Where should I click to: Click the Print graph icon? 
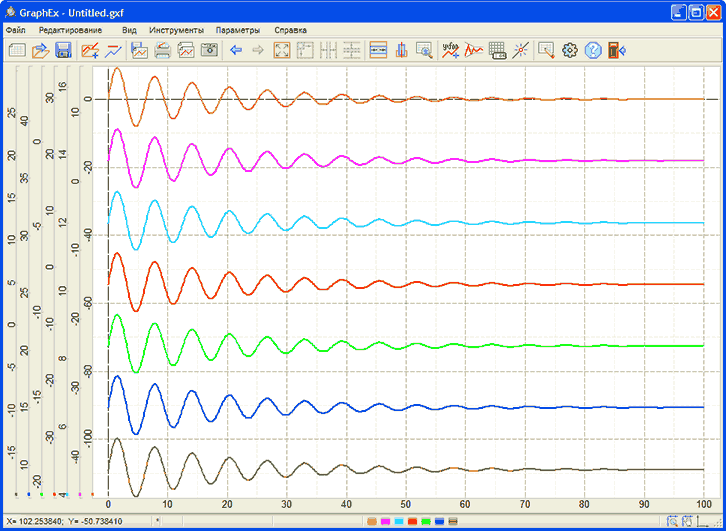[162, 50]
